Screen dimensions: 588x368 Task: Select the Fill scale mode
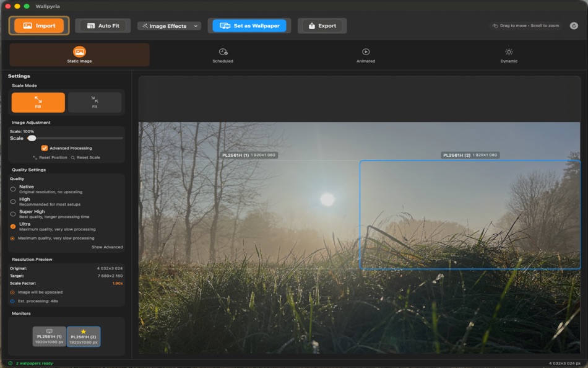38,102
